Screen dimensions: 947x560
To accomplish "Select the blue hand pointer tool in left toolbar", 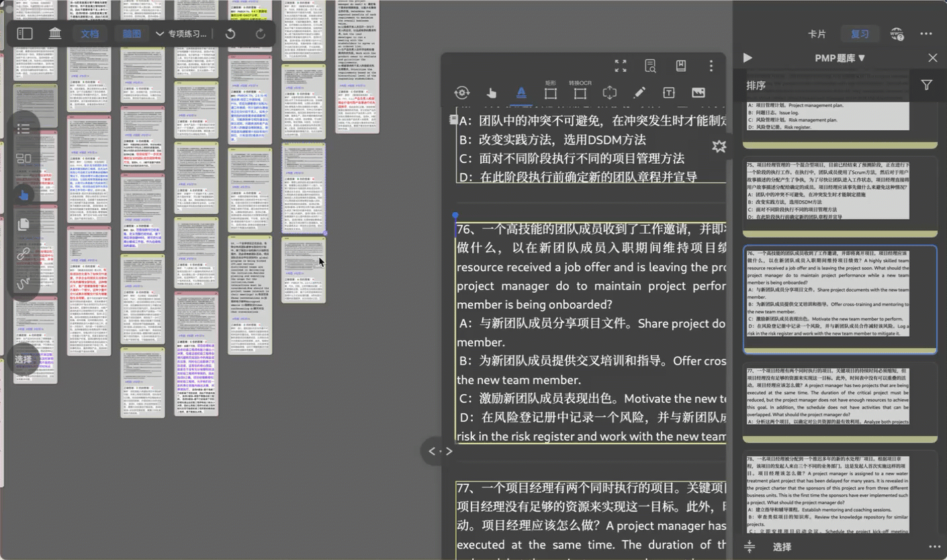I will (24, 195).
